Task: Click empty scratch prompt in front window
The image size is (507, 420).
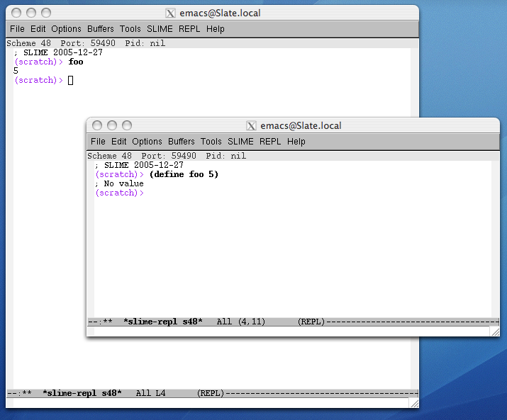Action: 119,193
